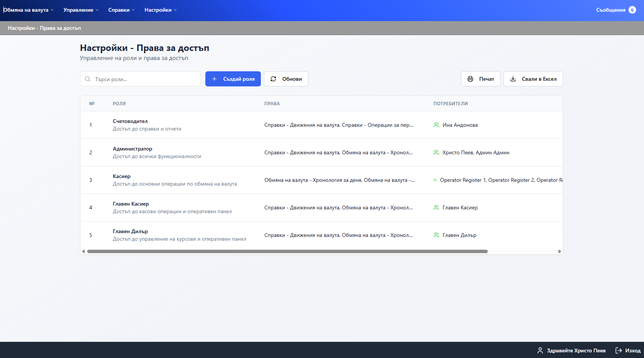Image resolution: width=644 pixels, height=358 pixels.
Task: Click the refresh arrows icon on Обнови
Action: tap(273, 79)
